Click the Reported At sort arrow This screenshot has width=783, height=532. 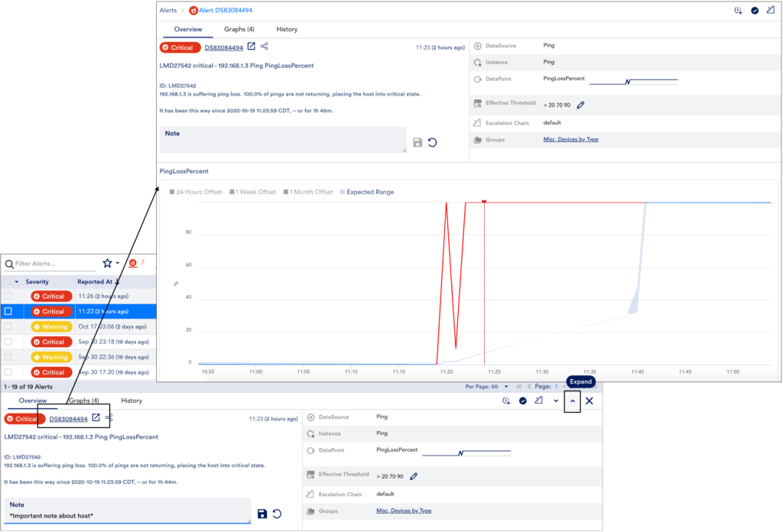tap(117, 282)
